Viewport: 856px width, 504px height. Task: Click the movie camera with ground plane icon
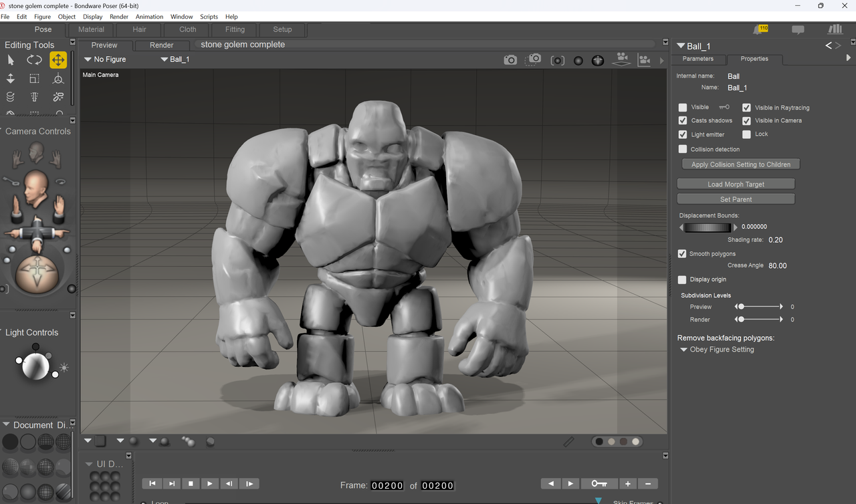622,59
